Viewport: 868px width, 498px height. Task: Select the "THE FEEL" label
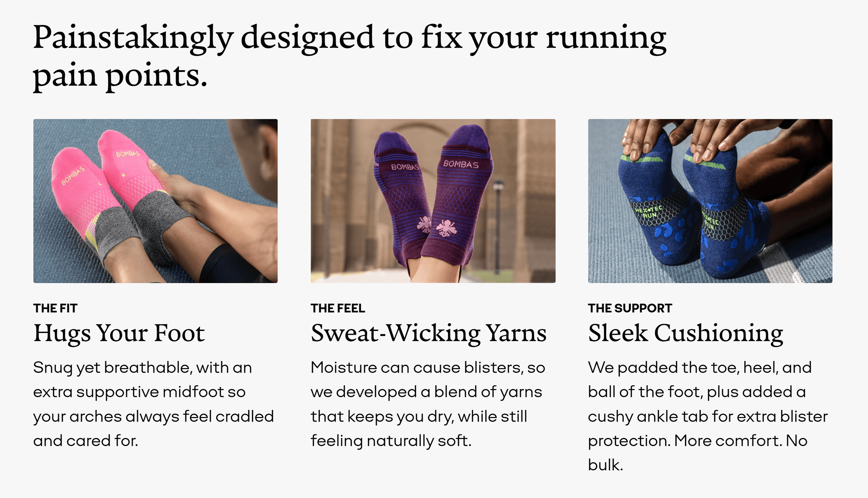(x=337, y=308)
